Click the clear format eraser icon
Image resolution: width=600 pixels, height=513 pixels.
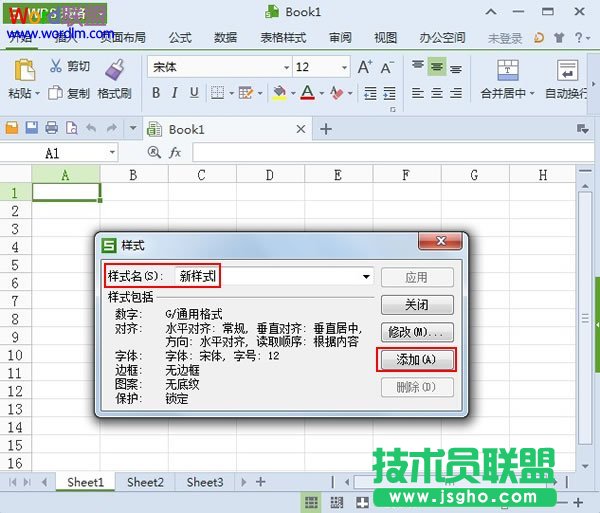pos(336,93)
